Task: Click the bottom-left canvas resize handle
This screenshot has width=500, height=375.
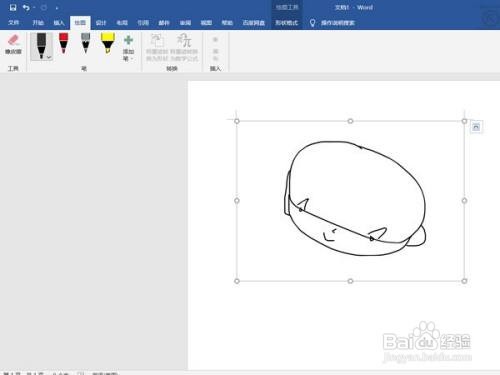Action: (x=237, y=281)
